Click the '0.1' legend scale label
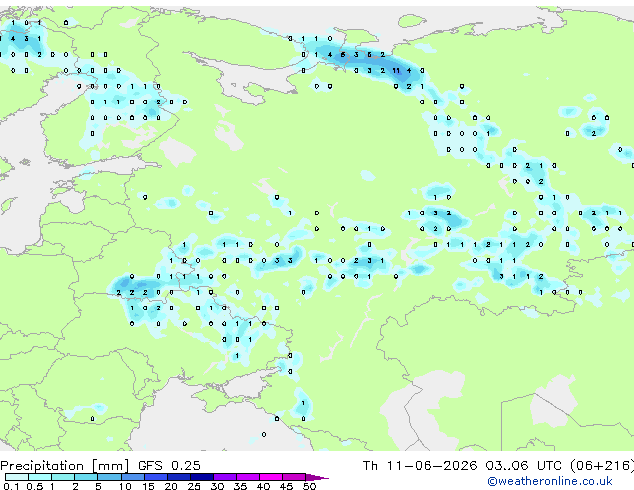The width and height of the screenshot is (634, 490). (x=11, y=486)
